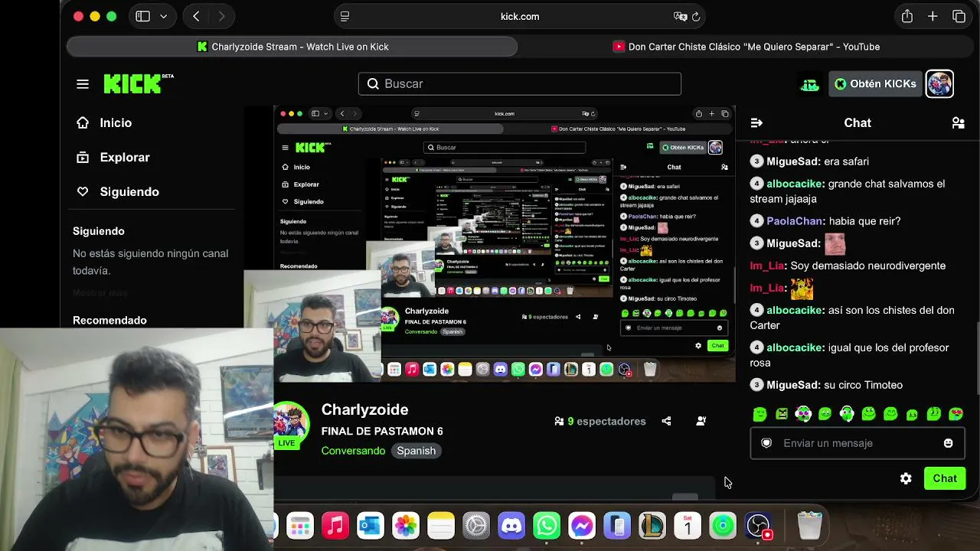Select the chat message 'habia que reir?'
Viewport: 980px width, 551px height.
[864, 221]
